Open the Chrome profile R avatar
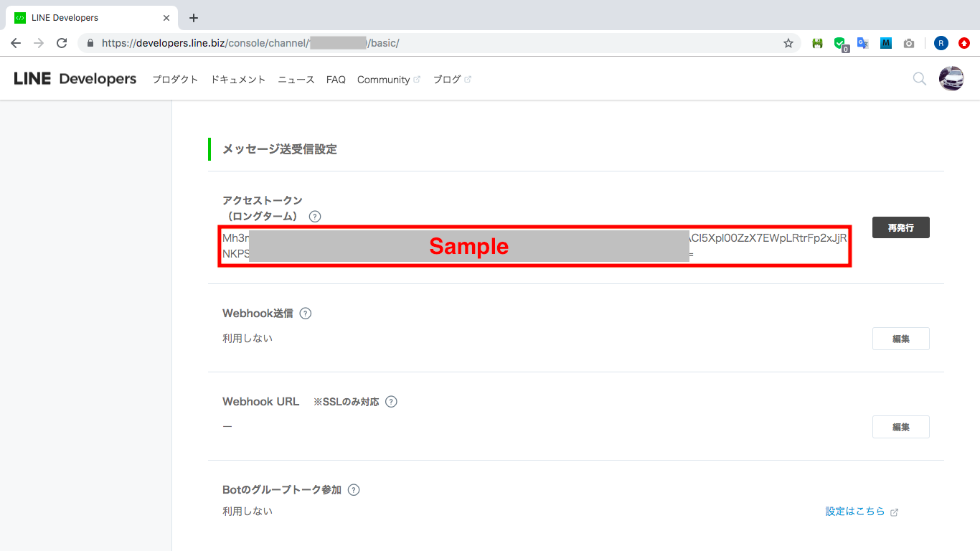This screenshot has width=980, height=551. click(941, 43)
